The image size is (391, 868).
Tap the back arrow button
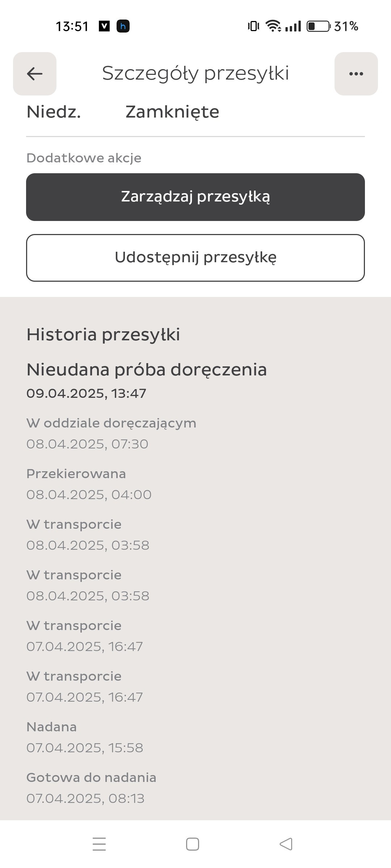coord(35,74)
